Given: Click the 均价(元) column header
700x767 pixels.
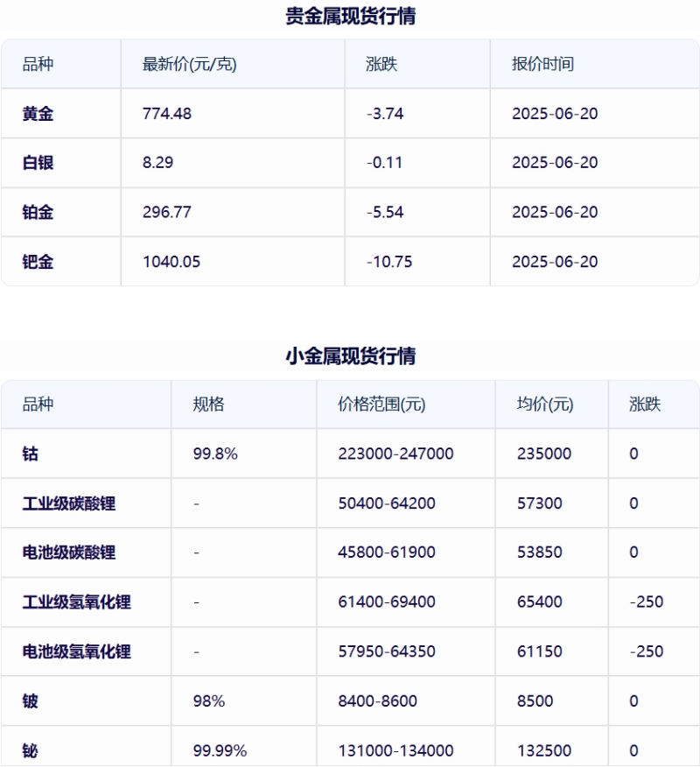Looking at the screenshot, I should click(x=545, y=404).
